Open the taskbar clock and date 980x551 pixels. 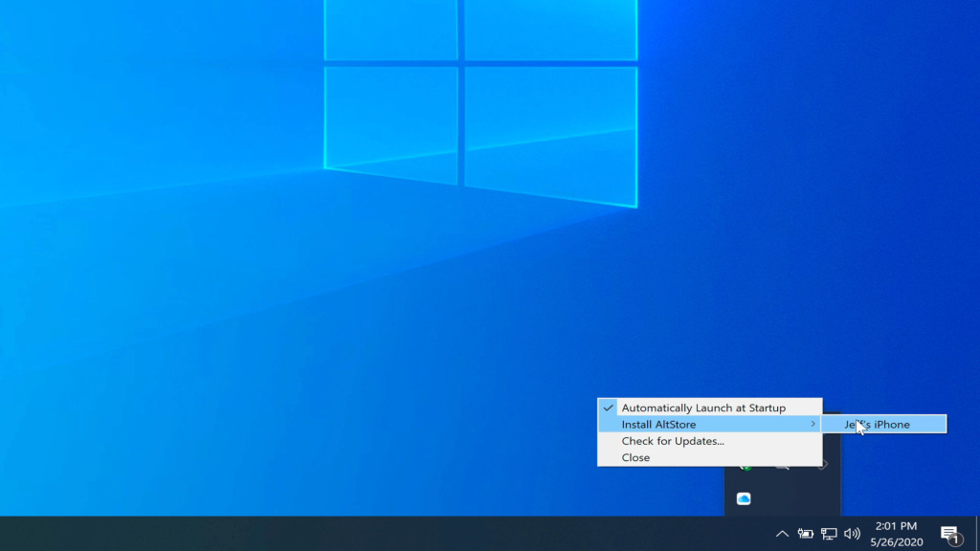[x=896, y=534]
